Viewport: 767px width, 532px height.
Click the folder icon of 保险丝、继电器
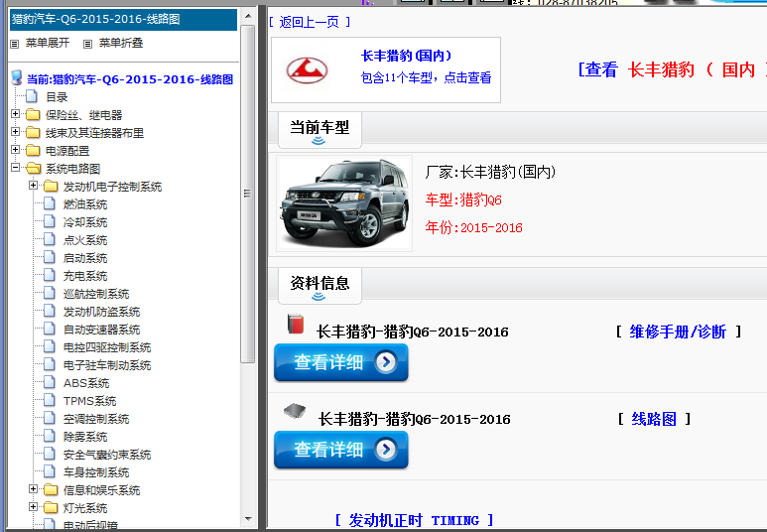[x=33, y=114]
